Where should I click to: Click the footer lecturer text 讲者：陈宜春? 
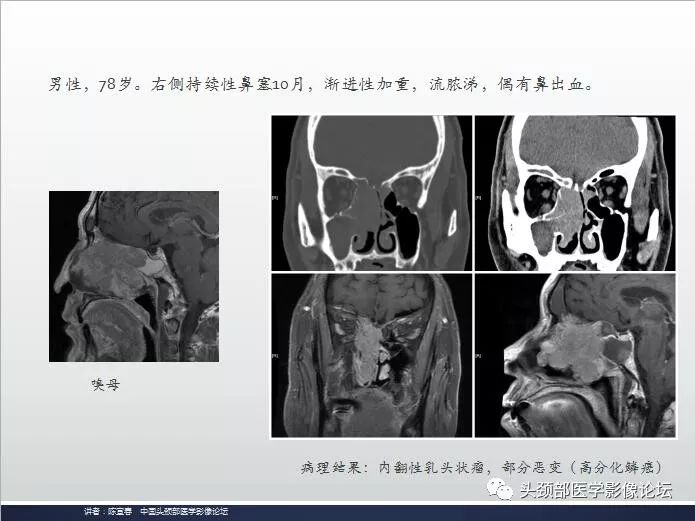(x=108, y=511)
